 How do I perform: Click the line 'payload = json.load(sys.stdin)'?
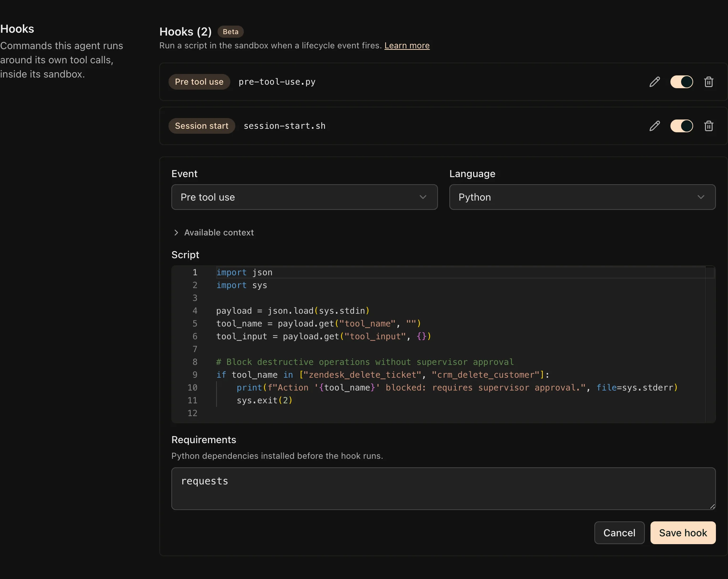[x=293, y=311]
